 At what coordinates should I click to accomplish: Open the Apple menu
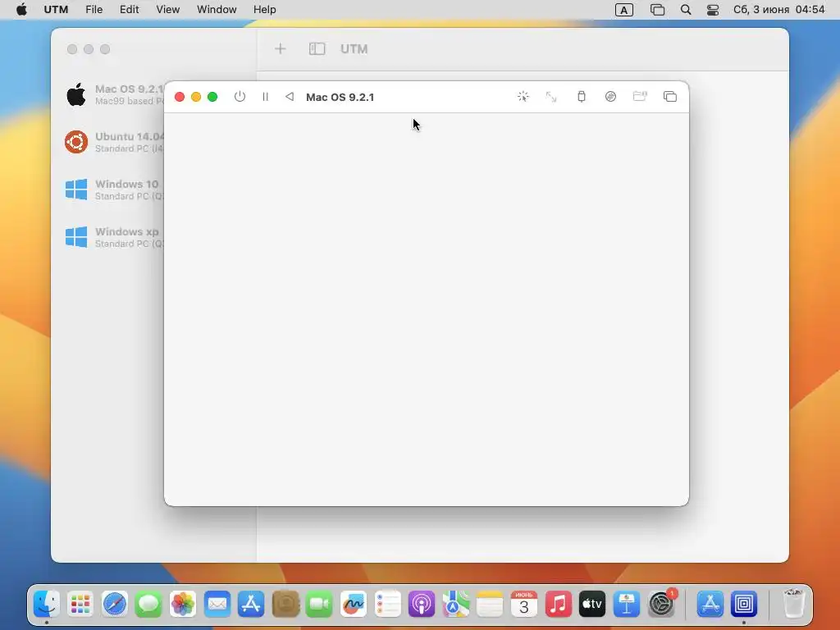pos(21,10)
